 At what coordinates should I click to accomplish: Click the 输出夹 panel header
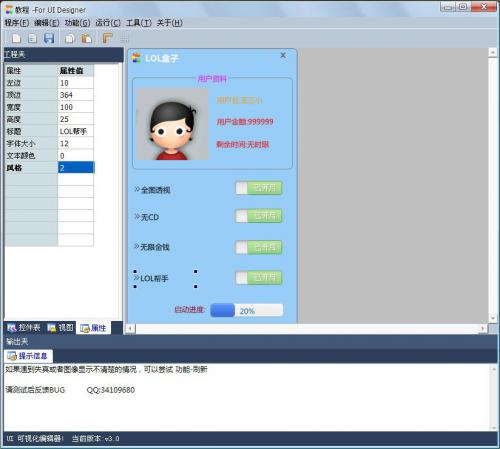[x=250, y=341]
